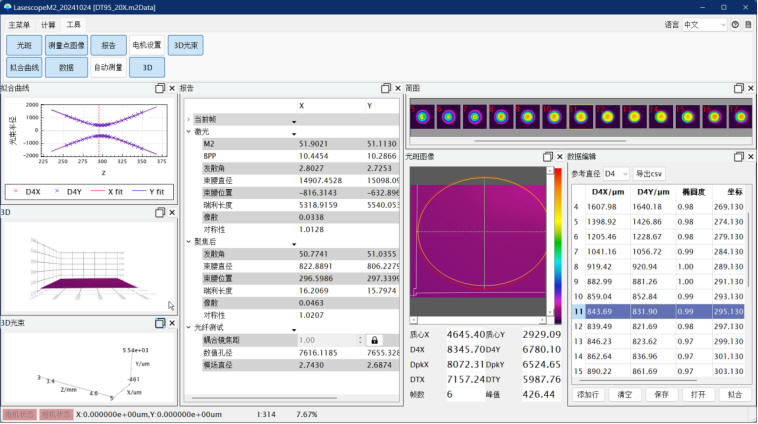Undock the 报告 panel
Viewport: 758px width, 424px height.
385,88
